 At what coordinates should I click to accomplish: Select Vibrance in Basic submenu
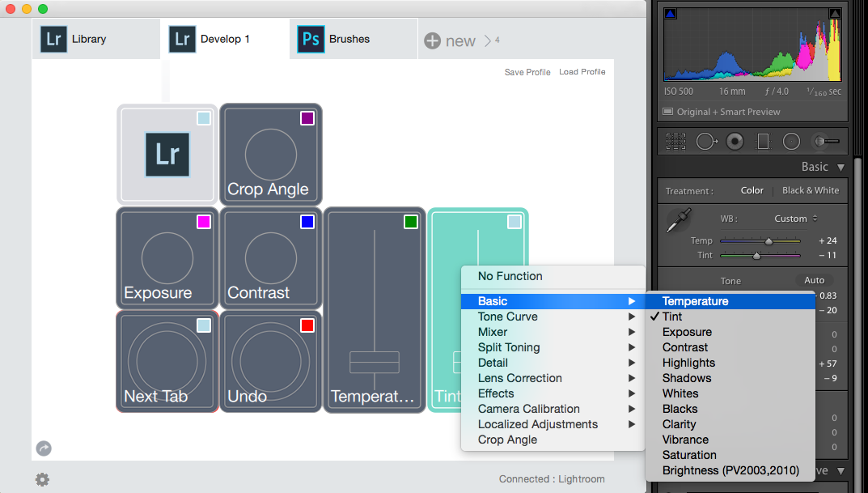[730, 440]
